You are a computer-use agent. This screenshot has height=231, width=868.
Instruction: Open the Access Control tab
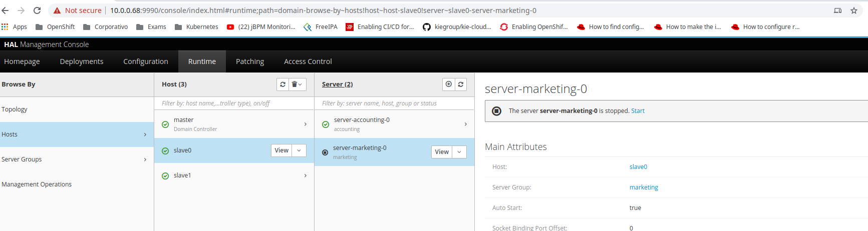tap(308, 61)
